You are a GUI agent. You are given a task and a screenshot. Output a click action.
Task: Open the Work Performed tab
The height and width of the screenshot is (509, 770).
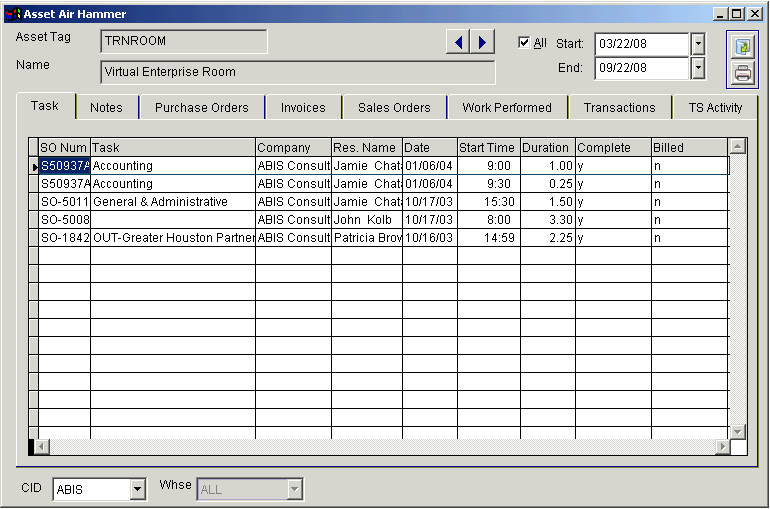506,108
